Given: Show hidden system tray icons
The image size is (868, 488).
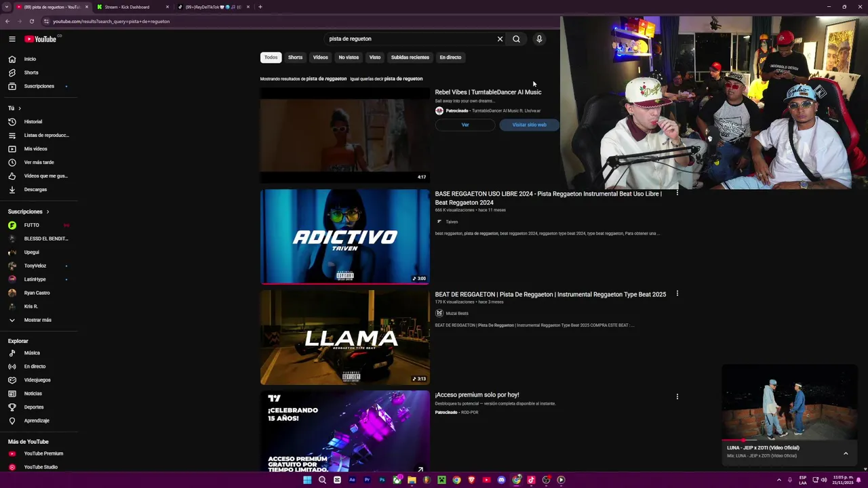Looking at the screenshot, I should tap(778, 480).
